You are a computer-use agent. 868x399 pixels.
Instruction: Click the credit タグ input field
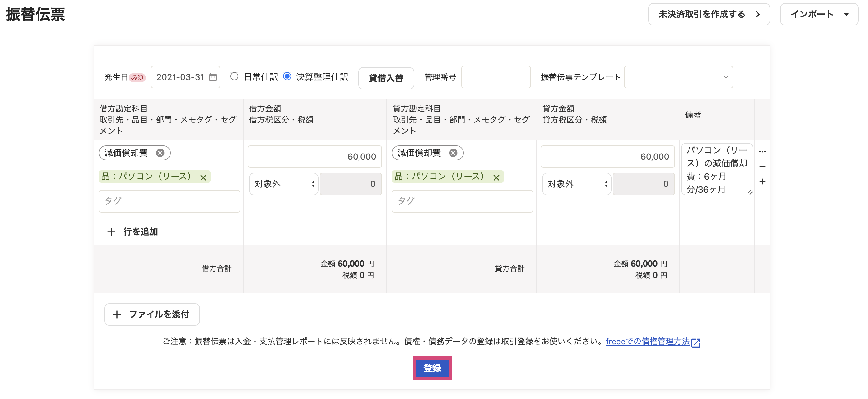tap(463, 201)
